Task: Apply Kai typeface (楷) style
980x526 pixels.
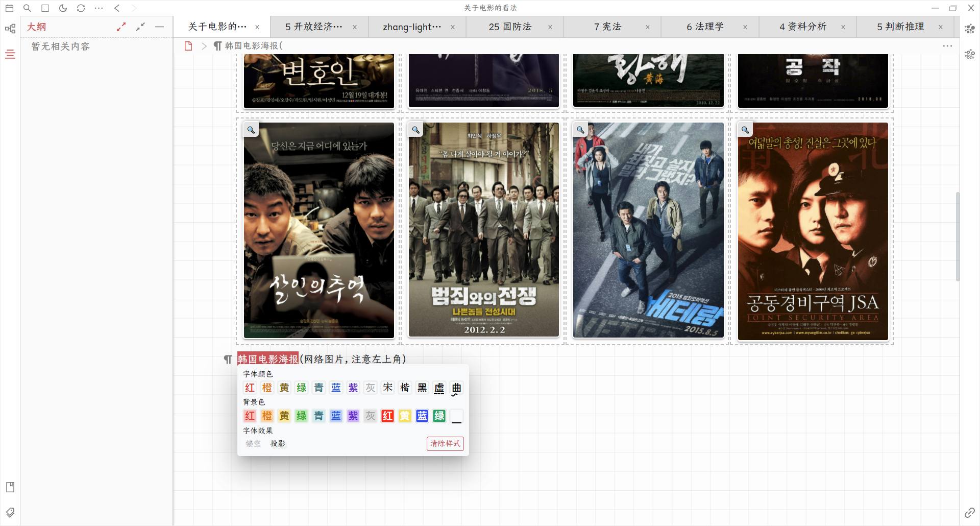Action: pyautogui.click(x=405, y=388)
